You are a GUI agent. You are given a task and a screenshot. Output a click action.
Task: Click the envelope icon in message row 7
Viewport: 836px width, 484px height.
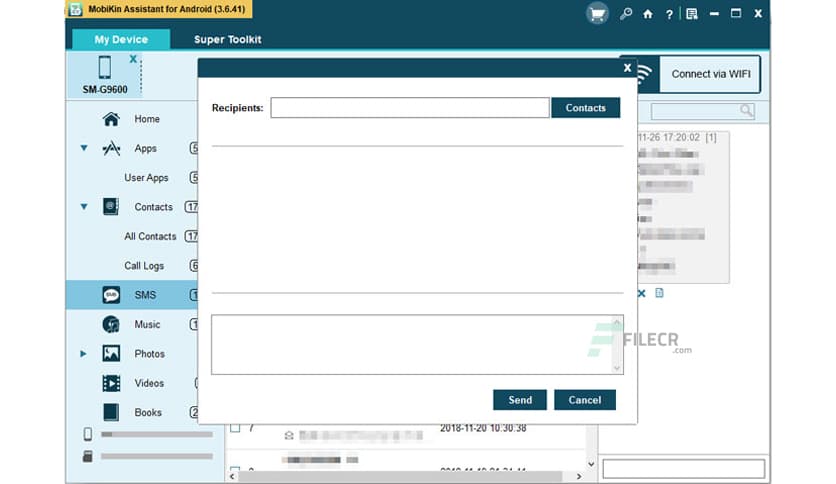pyautogui.click(x=289, y=435)
